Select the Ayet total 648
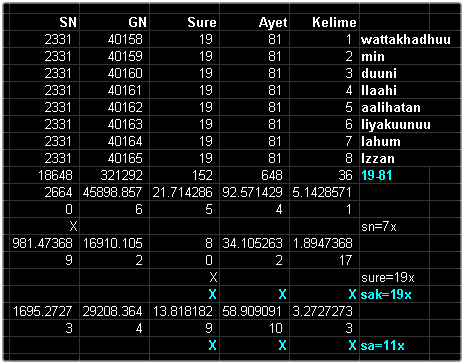This screenshot has width=464, height=364. (x=272, y=175)
